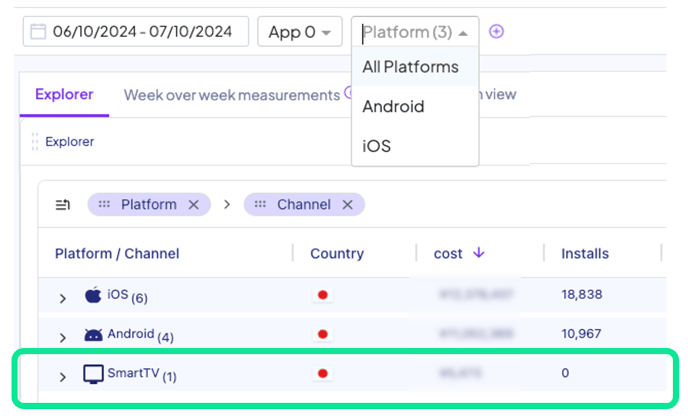Viewport: 688px width, 418px height.
Task: Select All Platforms from the dropdown list
Action: tap(410, 67)
